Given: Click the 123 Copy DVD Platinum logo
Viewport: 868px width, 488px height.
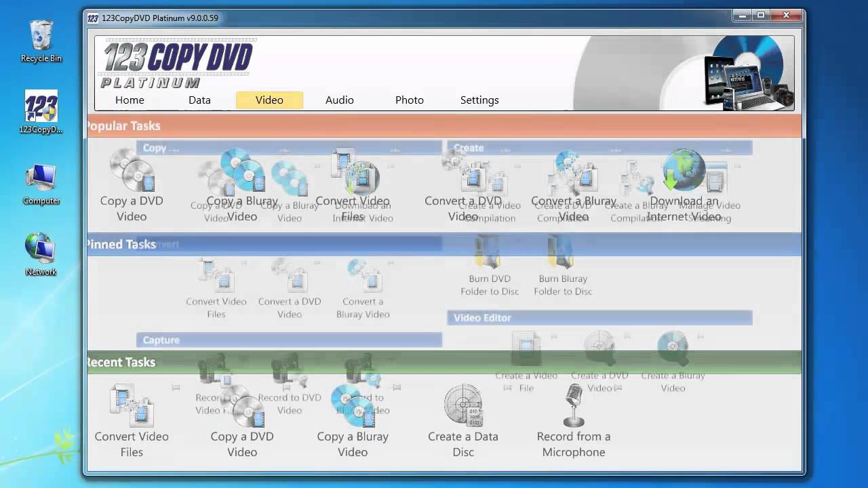Looking at the screenshot, I should (176, 64).
